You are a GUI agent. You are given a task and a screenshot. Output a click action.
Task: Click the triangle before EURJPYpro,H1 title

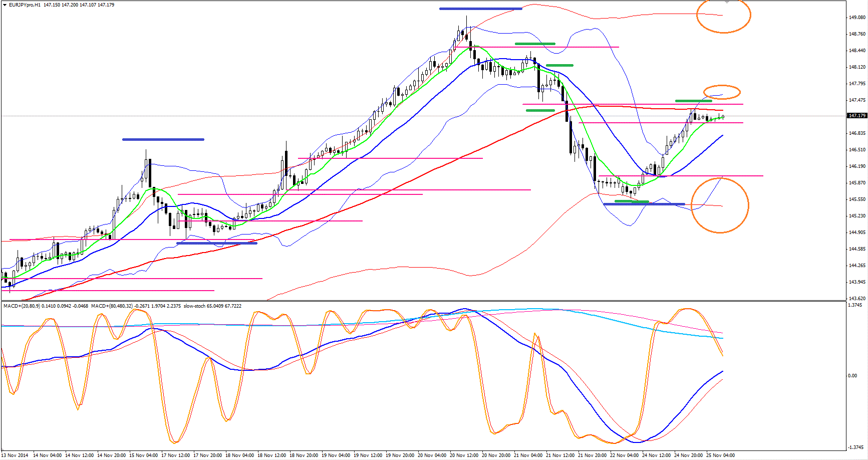pyautogui.click(x=5, y=5)
